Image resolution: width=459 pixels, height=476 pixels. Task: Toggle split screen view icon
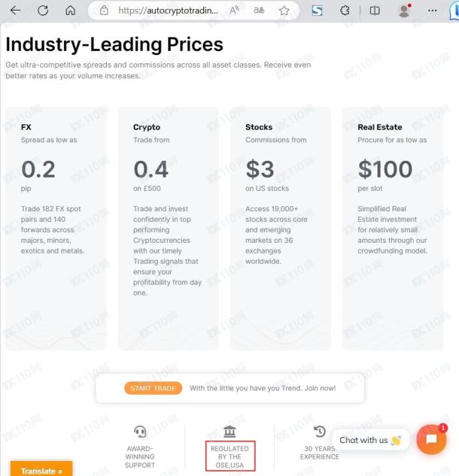tap(375, 11)
